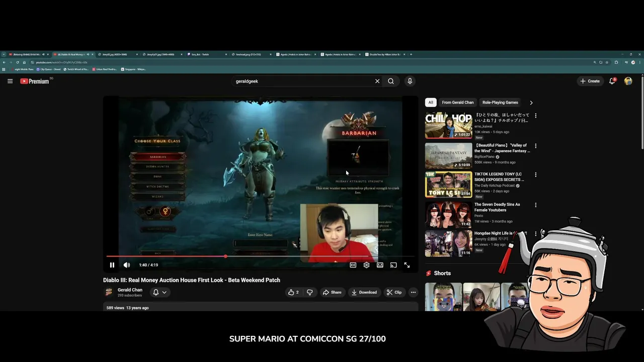This screenshot has height=362, width=644.
Task: Select the Role-Playing Games chip
Action: click(x=500, y=103)
